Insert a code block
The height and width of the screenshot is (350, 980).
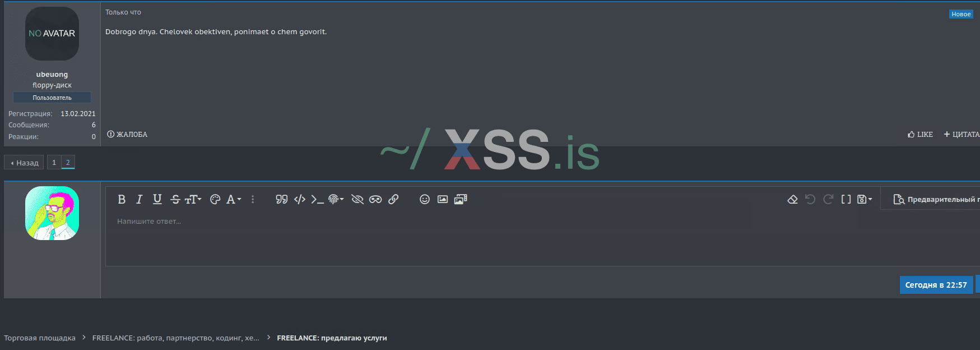[x=300, y=199]
